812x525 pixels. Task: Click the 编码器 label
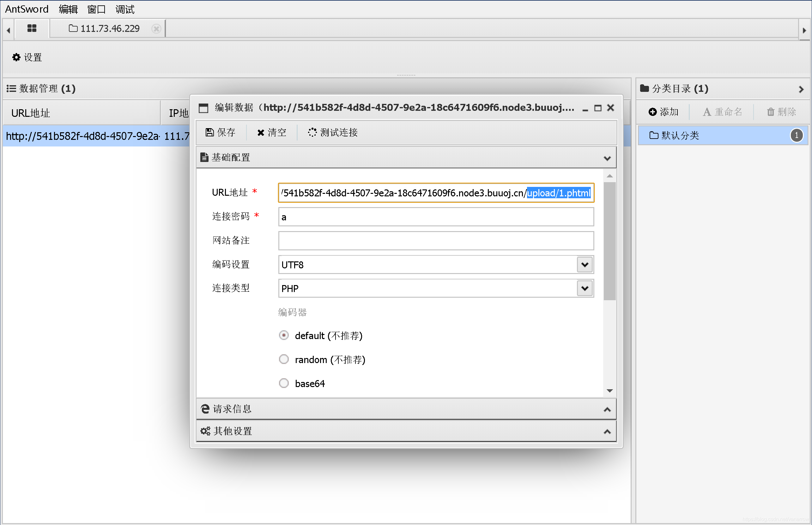coord(292,312)
